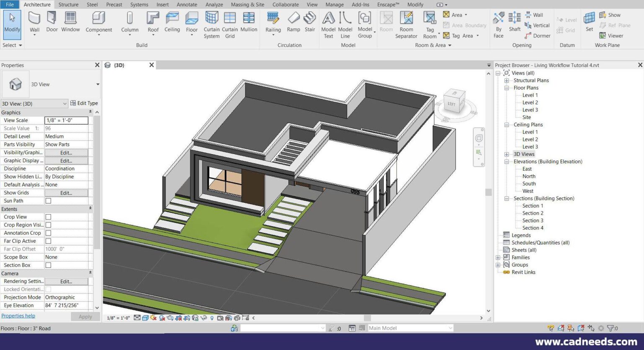Open the Main Model design options dropdown

pos(451,328)
